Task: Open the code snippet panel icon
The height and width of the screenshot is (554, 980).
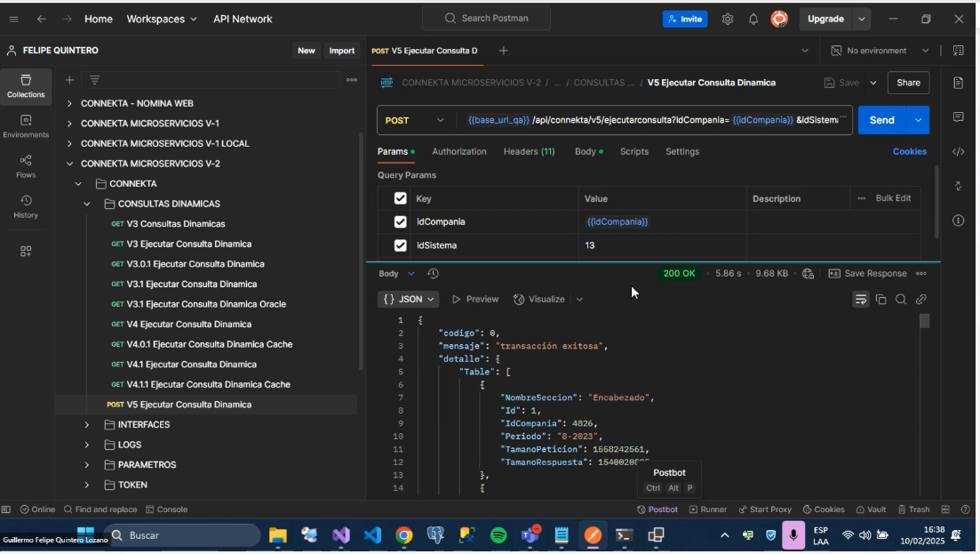Action: coord(958,151)
